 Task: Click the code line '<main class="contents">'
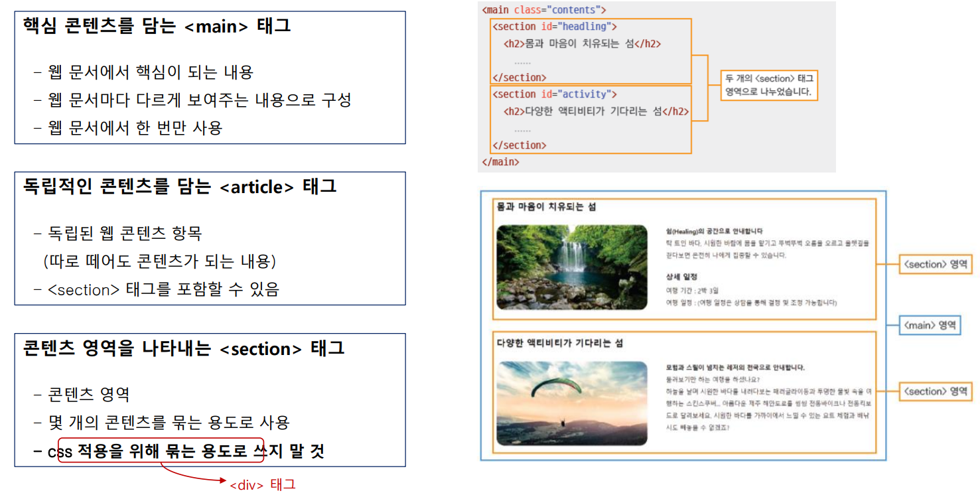(544, 10)
